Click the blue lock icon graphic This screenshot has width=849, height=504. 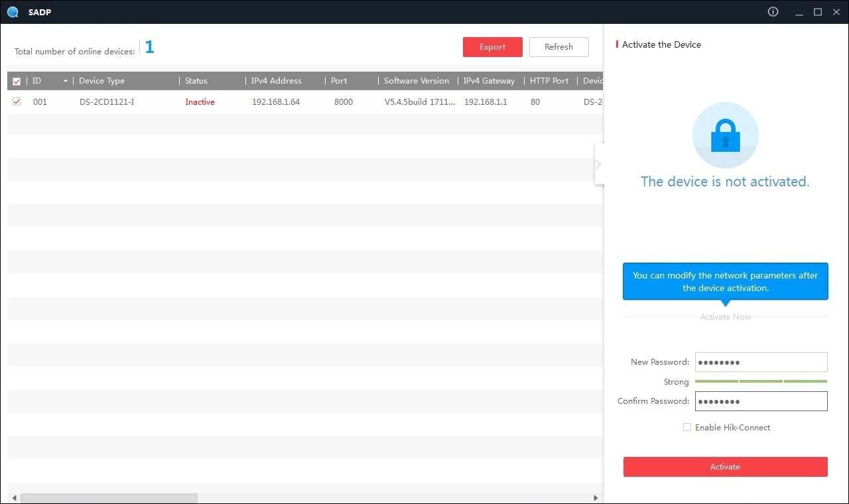coord(725,135)
